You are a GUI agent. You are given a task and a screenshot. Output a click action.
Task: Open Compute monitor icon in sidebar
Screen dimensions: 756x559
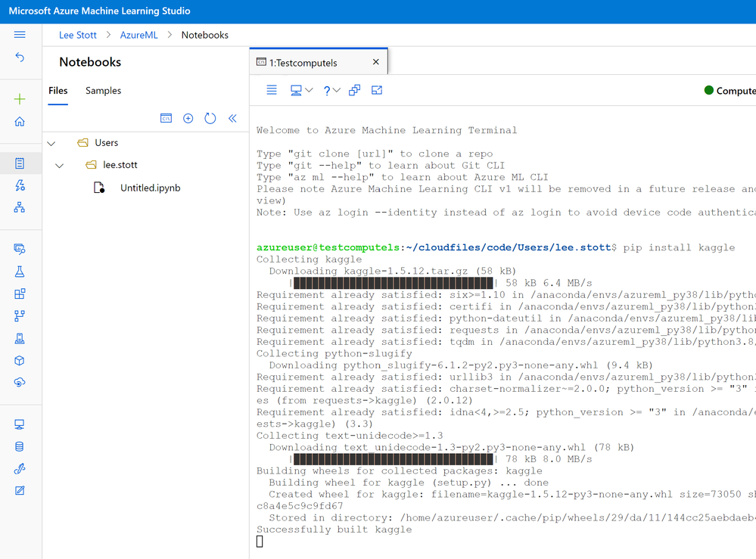click(20, 424)
